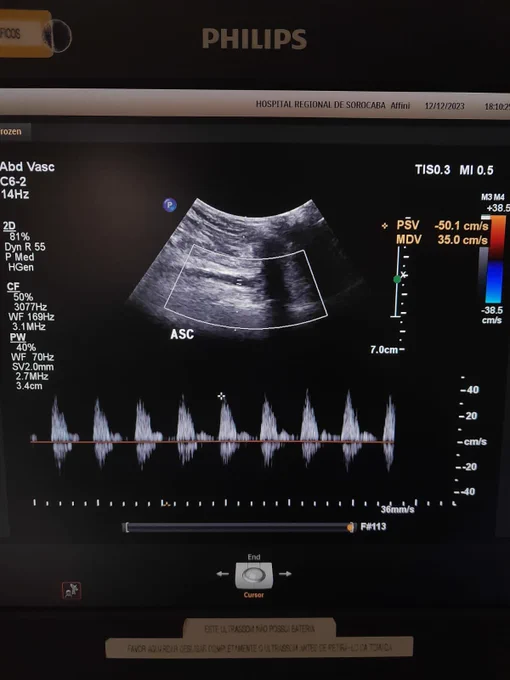The height and width of the screenshot is (680, 510).
Task: Click the Cursor label under trackball
Action: click(x=254, y=595)
